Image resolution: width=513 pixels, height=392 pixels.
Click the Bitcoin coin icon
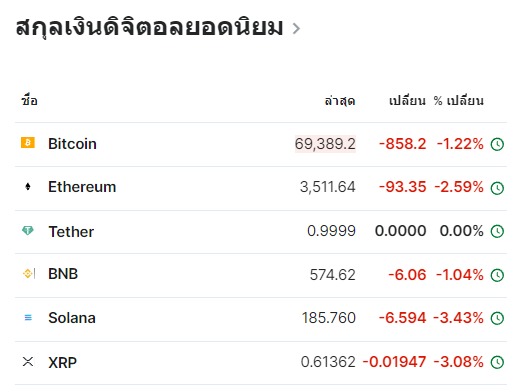pos(28,143)
